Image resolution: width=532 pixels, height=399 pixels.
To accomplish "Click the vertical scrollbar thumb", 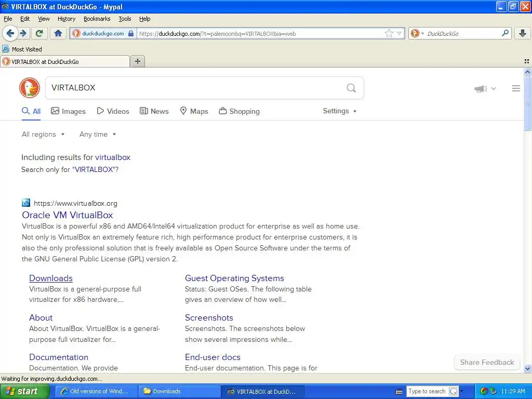I will click(527, 103).
